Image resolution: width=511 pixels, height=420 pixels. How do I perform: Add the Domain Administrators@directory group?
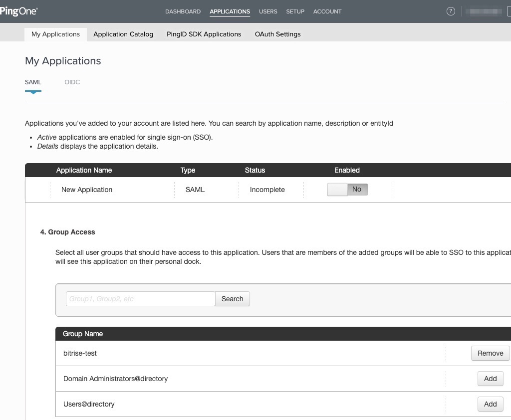(490, 378)
